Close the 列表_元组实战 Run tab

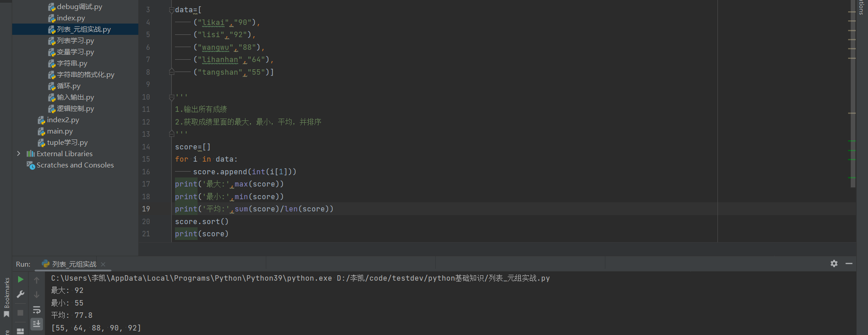pyautogui.click(x=103, y=264)
